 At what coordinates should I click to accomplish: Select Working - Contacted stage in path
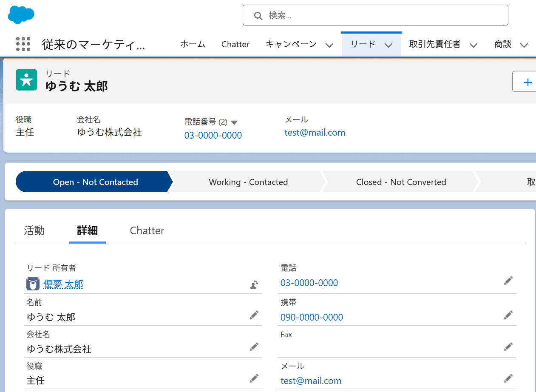pyautogui.click(x=248, y=182)
